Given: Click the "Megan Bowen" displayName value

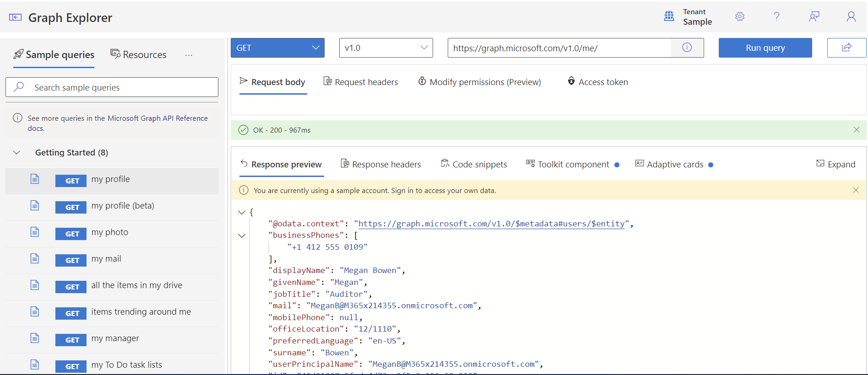Looking at the screenshot, I should [370, 270].
